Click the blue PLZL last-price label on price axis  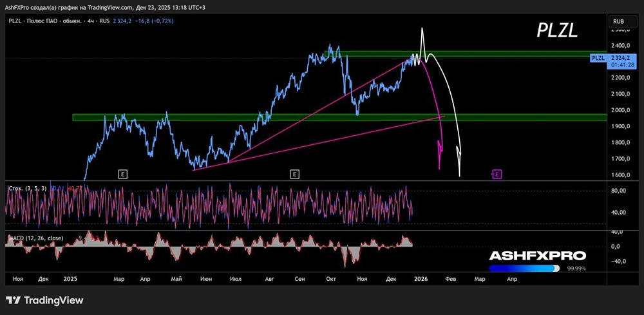point(597,59)
